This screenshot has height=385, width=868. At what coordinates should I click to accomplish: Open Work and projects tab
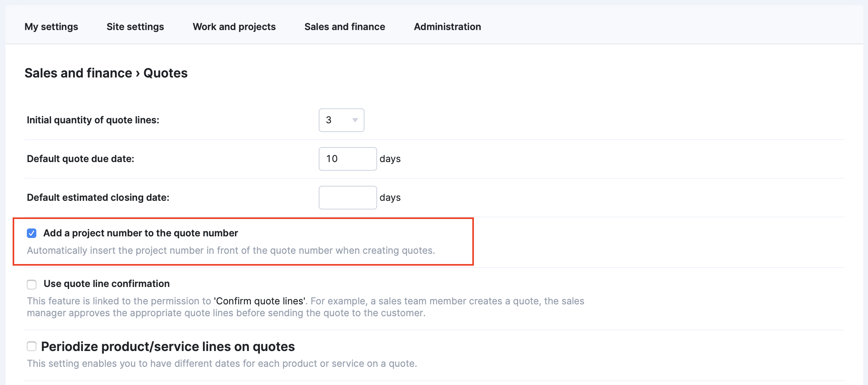[234, 26]
